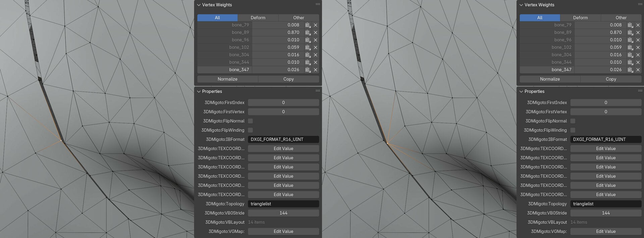The height and width of the screenshot is (238, 644).
Task: Click 3DMigoto:Topology trianglelist field, left panel
Action: click(x=283, y=204)
